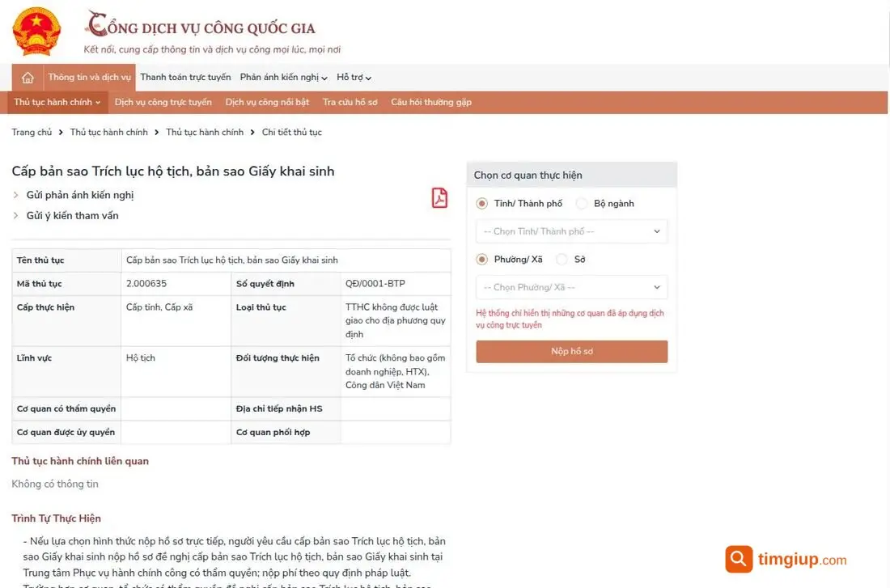Viewport: 890px width, 588px height.
Task: Expand Gửi ý kiến tham vấn chevron
Action: click(16, 216)
